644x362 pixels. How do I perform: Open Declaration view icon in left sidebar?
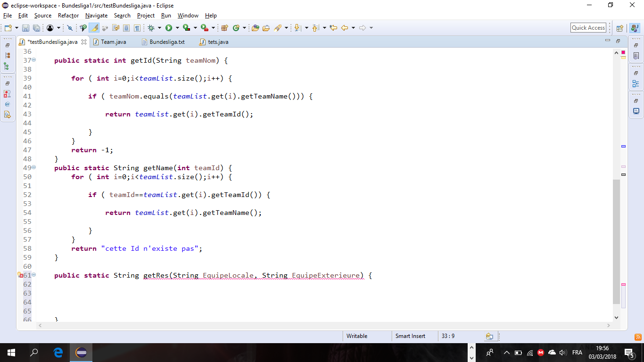7,114
